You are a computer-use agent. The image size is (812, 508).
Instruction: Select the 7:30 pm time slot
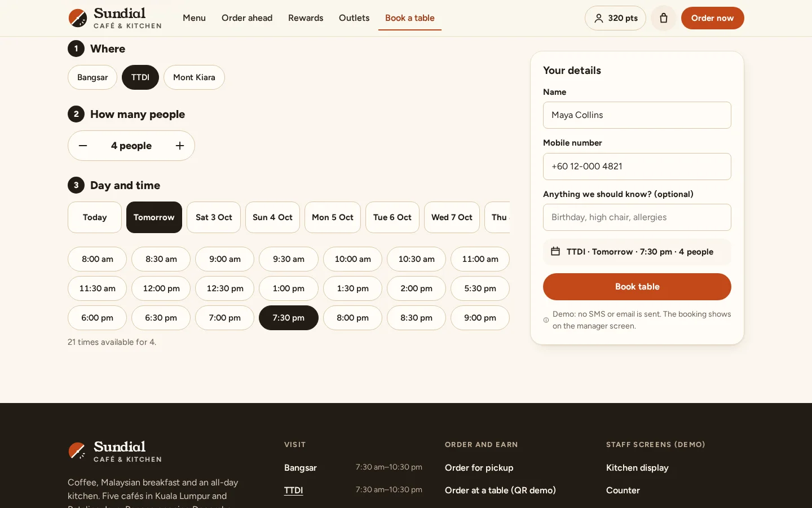coord(289,318)
